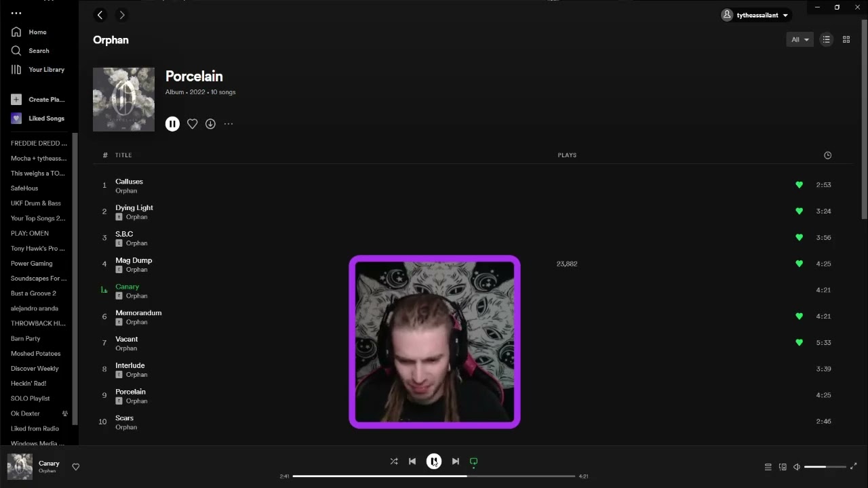The image size is (868, 488).
Task: Click the Porcelain album cover art
Action: point(123,99)
